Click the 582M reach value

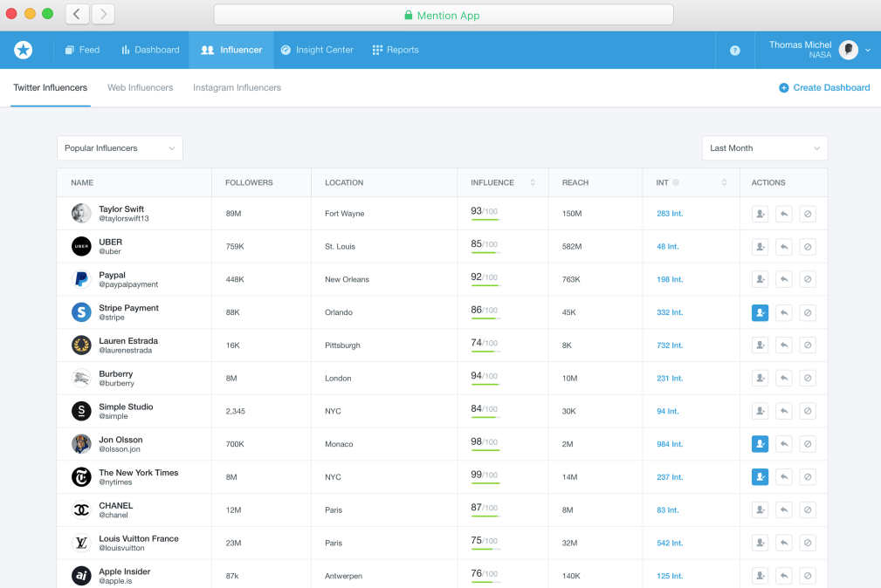tap(572, 247)
